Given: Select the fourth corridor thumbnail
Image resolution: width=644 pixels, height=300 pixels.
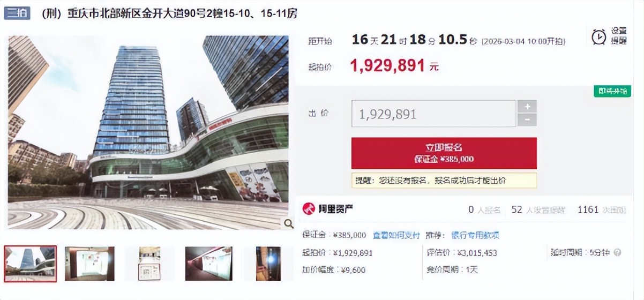Looking at the screenshot, I should 209,264.
